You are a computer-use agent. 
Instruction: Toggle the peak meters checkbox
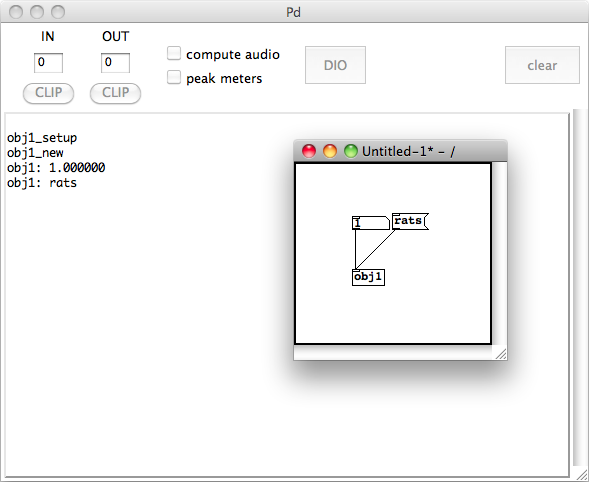(174, 77)
